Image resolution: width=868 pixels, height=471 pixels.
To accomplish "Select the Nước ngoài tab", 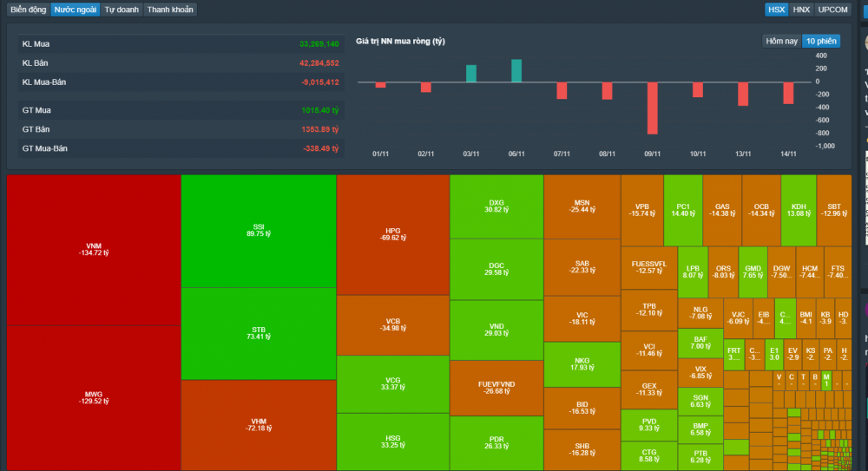I will pos(76,10).
